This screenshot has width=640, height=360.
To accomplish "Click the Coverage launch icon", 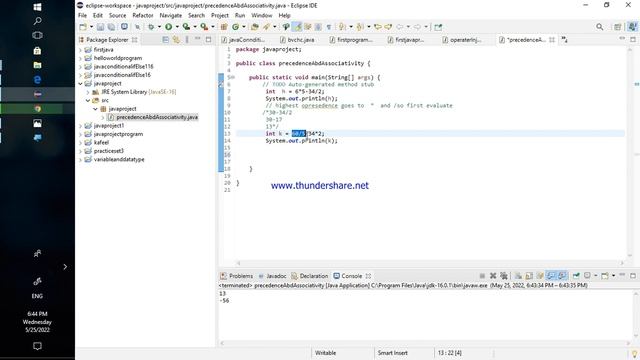I will 186,27.
